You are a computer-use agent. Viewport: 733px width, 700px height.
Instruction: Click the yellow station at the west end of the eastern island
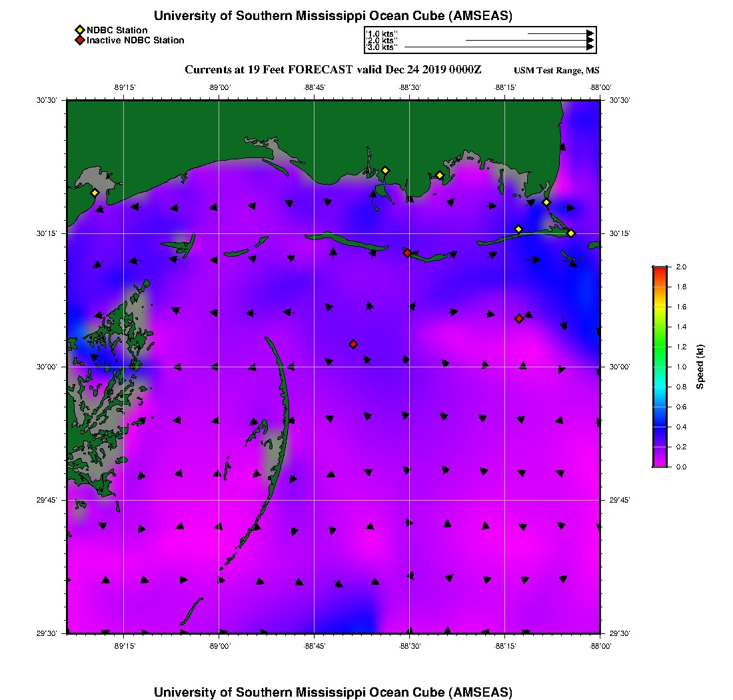pyautogui.click(x=518, y=229)
